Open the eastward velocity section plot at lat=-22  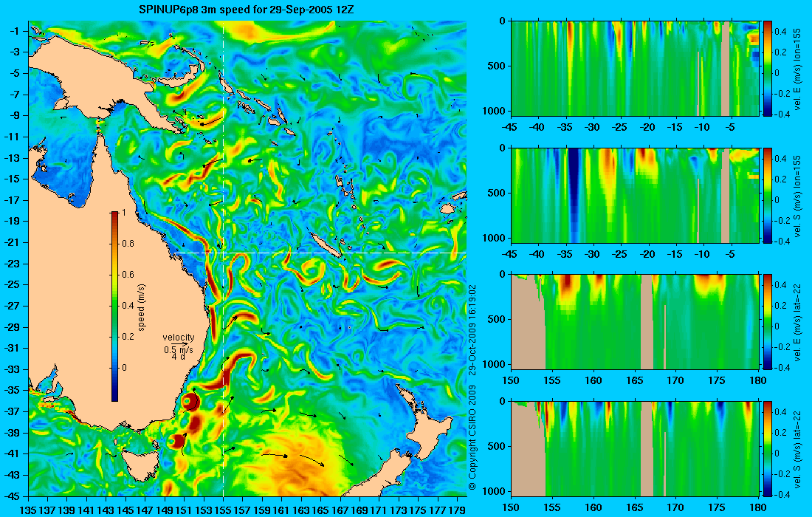(636, 322)
